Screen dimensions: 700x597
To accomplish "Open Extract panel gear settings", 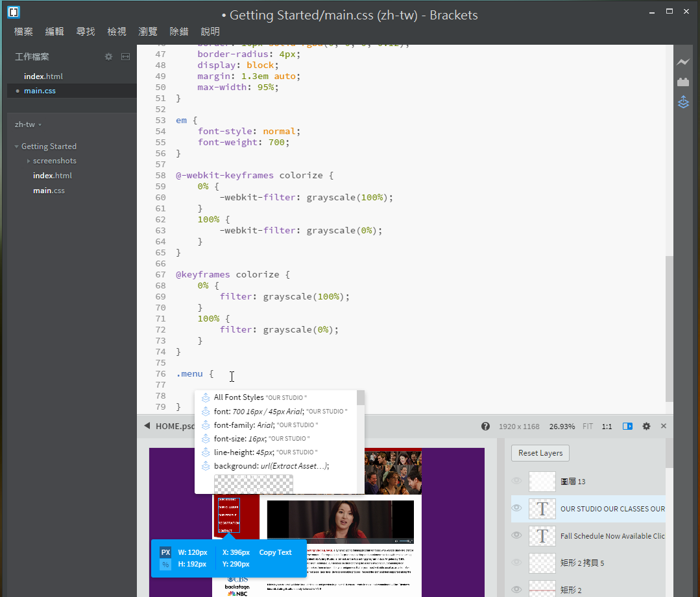I will tap(646, 427).
